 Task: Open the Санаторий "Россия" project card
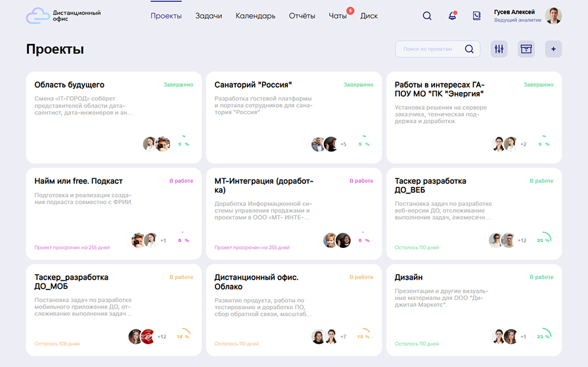click(x=253, y=85)
